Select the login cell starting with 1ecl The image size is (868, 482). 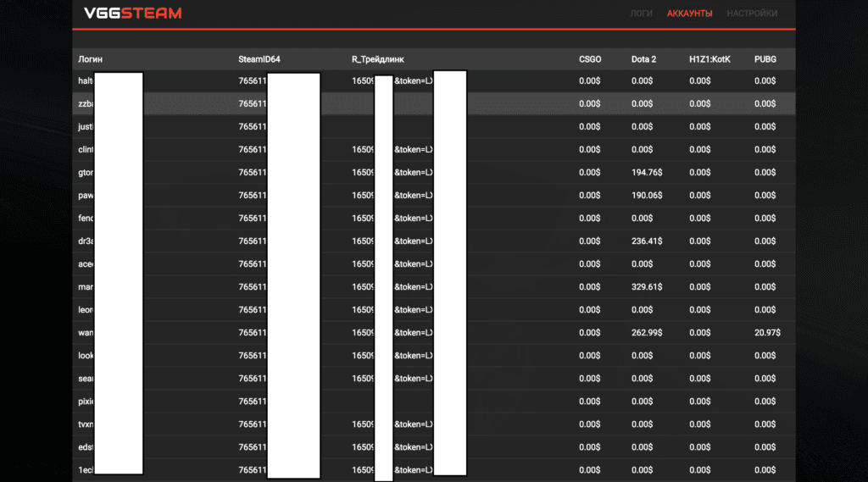pos(86,470)
